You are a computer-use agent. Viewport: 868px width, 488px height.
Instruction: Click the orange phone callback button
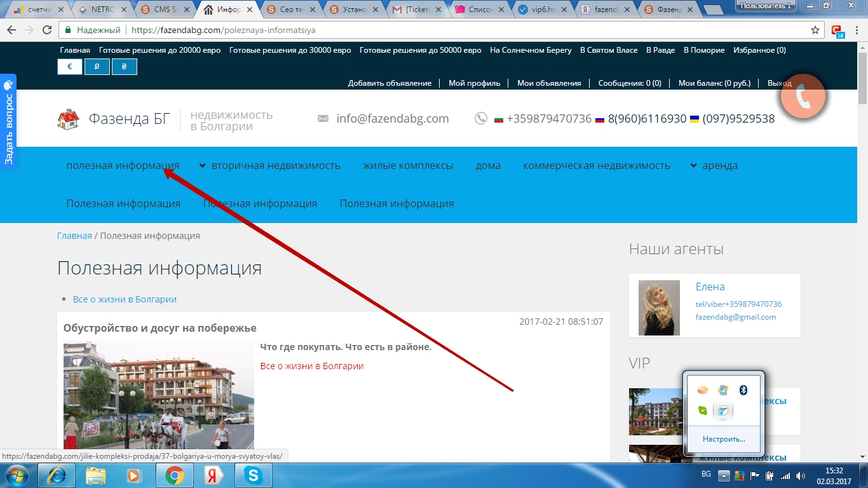click(803, 97)
